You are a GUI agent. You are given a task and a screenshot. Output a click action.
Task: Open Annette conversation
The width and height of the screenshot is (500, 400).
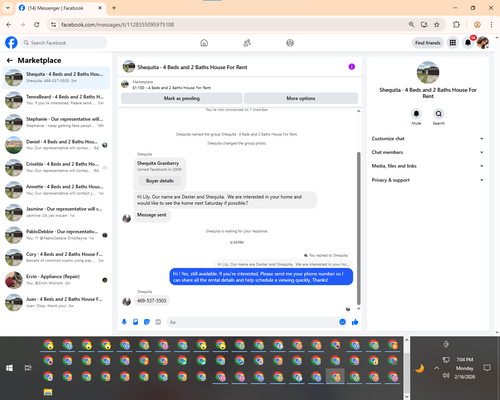[56, 190]
